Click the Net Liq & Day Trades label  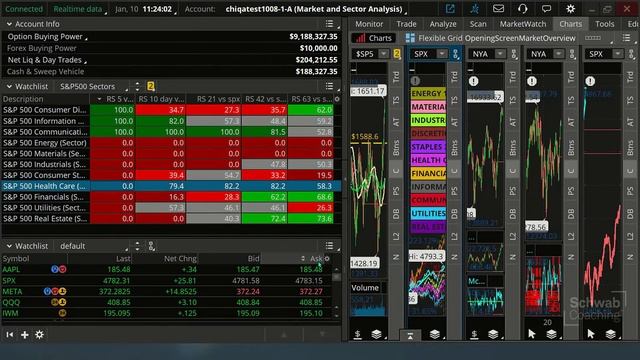44,60
